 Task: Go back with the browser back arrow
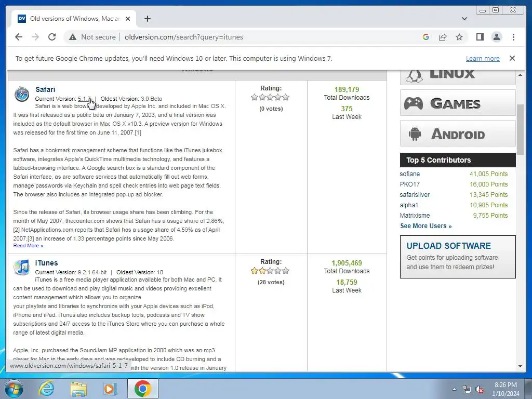(x=19, y=37)
